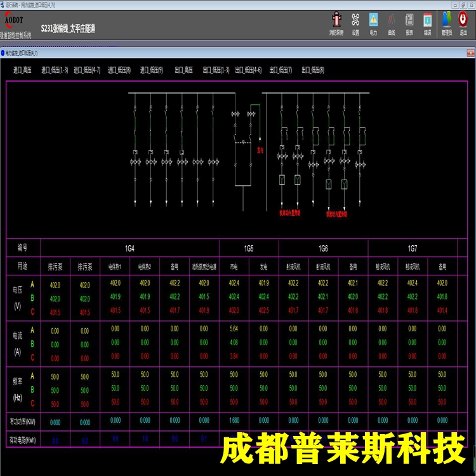Click the 1G6 cabinet header cell

coord(323,249)
